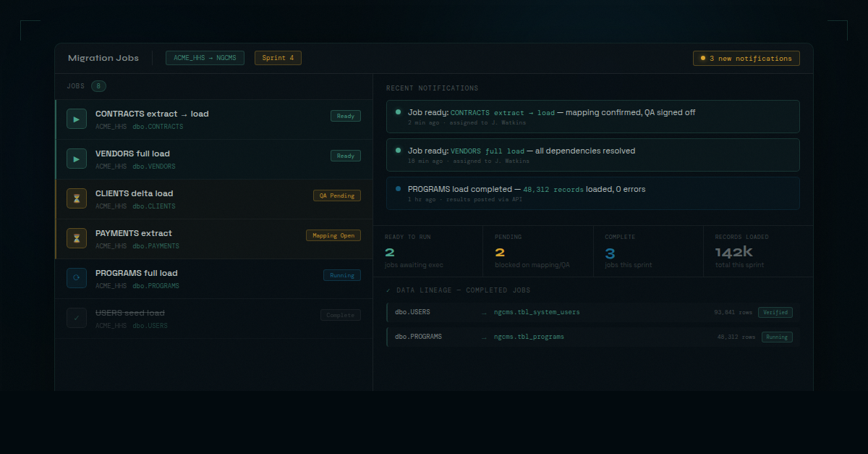Run the CONTRACTS extract job via its play icon
Viewport: 868px width, 454px height.
tap(76, 119)
